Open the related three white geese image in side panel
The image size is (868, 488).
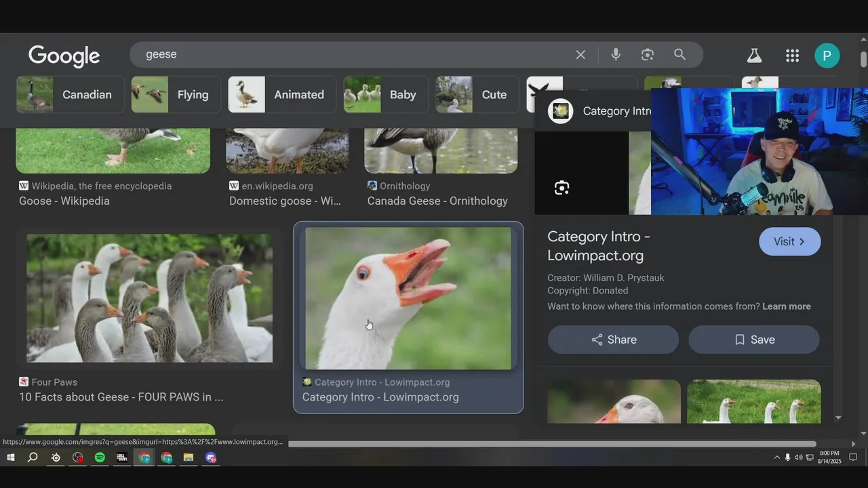pyautogui.click(x=754, y=401)
